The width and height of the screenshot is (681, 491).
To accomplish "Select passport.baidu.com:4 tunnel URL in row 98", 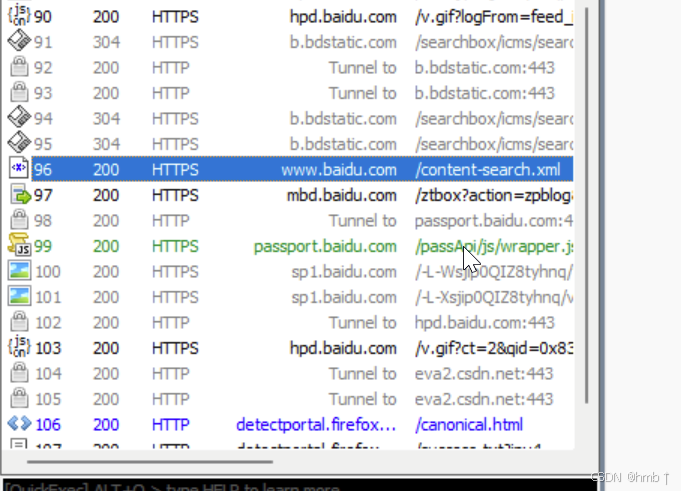I will pyautogui.click(x=494, y=221).
